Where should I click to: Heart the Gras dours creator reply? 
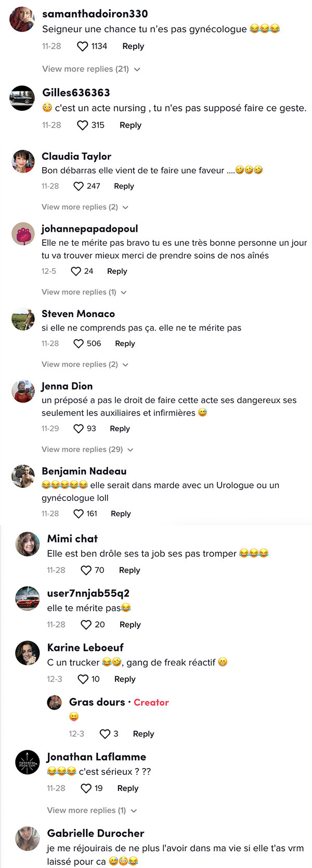coord(105,734)
